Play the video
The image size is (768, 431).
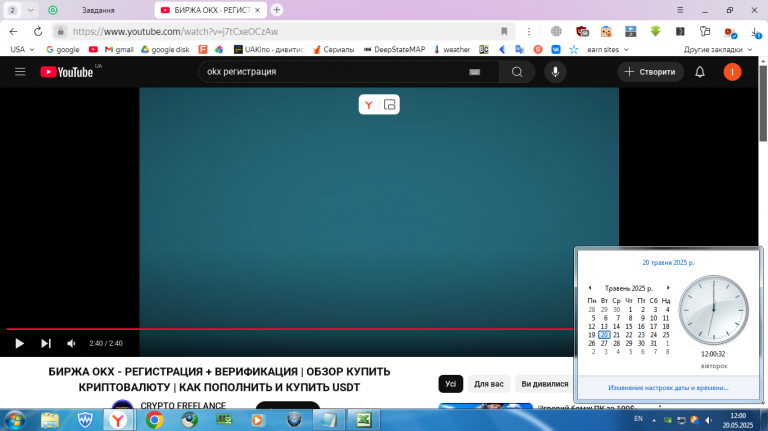pos(20,343)
